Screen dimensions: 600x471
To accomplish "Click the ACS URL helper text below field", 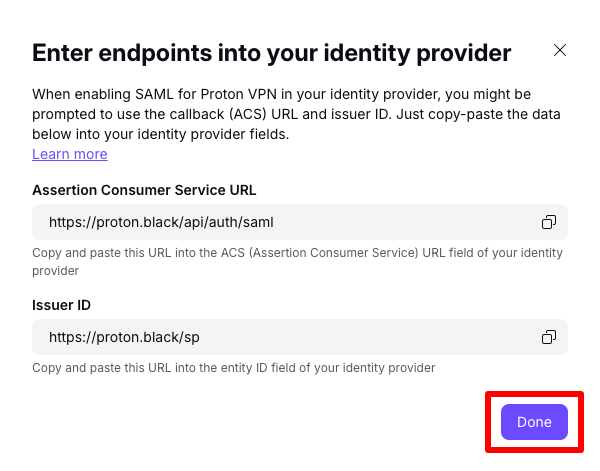I will tap(297, 262).
